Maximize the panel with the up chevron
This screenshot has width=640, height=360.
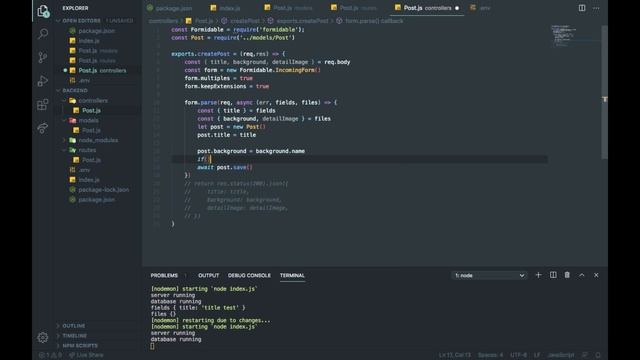click(582, 275)
